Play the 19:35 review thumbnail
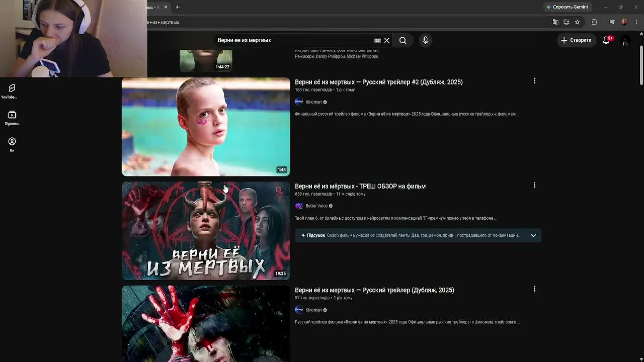Screen dimensions: 644x362 [206, 231]
